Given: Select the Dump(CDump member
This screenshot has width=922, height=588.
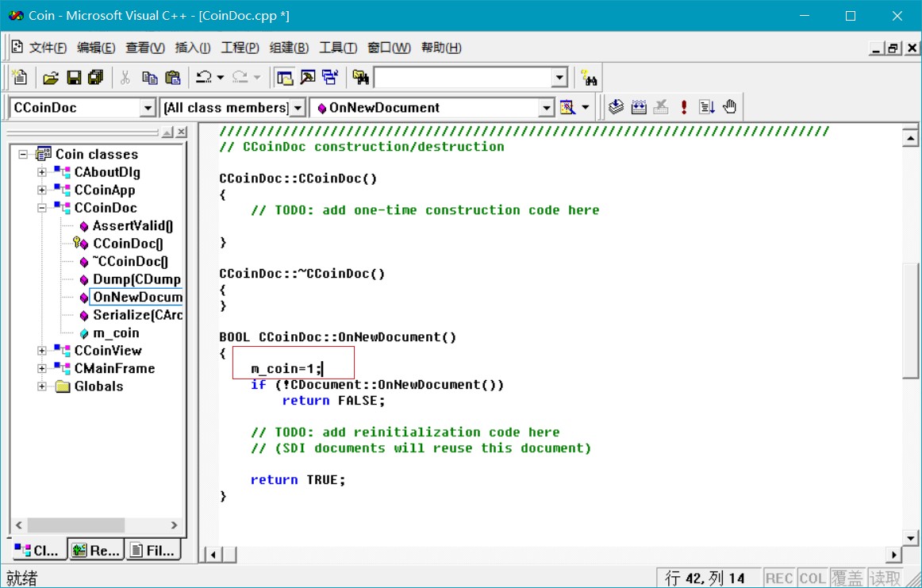Looking at the screenshot, I should tap(137, 279).
